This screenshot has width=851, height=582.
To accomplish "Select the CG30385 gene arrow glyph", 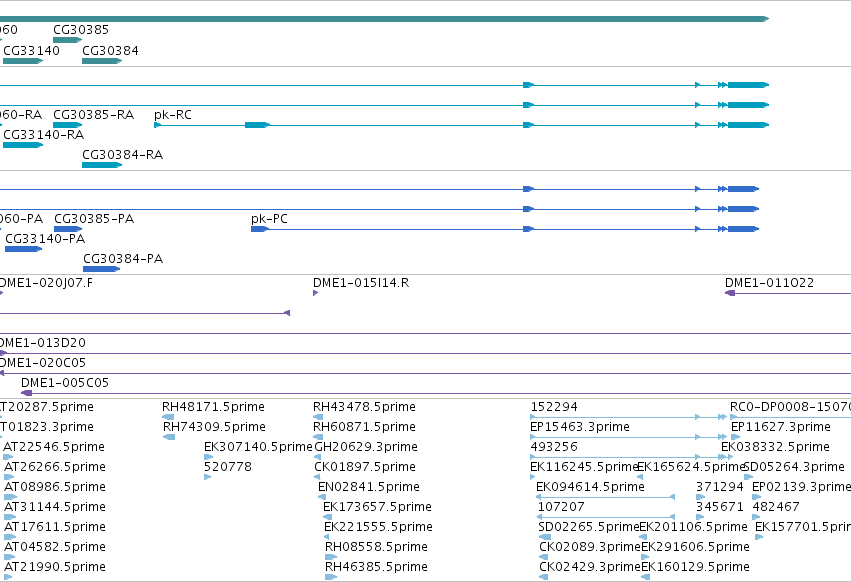I will pyautogui.click(x=67, y=40).
